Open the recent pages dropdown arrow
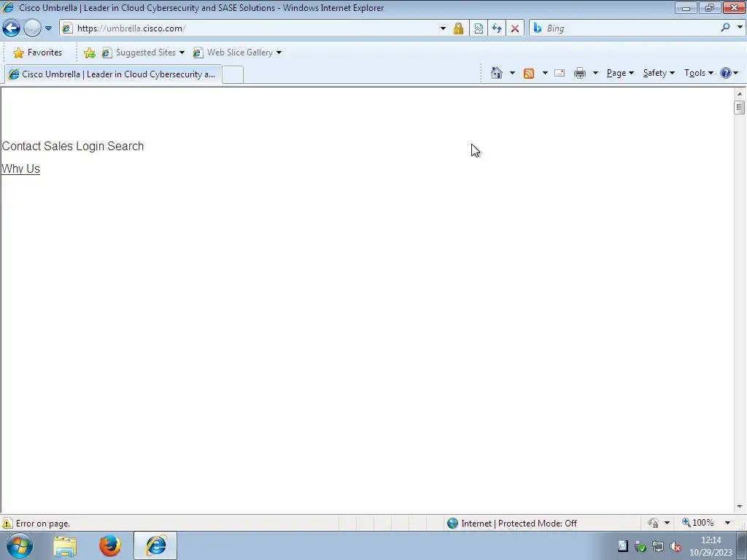The width and height of the screenshot is (747, 560). pos(48,28)
